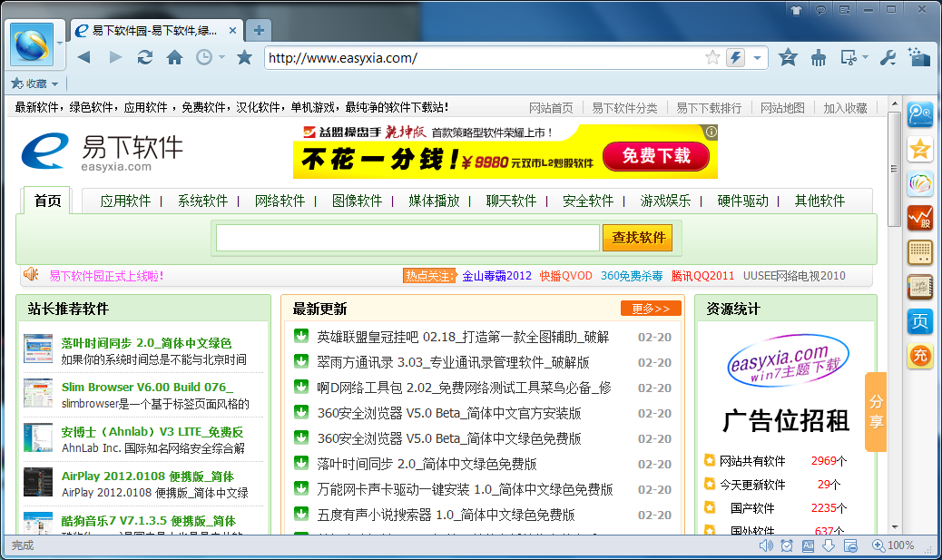Toggle the sound speaker in status bar

(x=765, y=545)
